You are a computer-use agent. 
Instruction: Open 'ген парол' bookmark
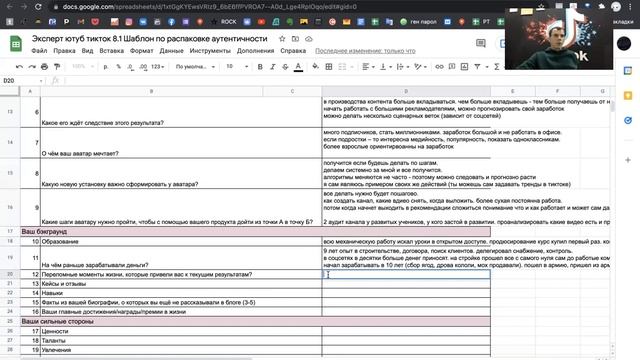418,22
